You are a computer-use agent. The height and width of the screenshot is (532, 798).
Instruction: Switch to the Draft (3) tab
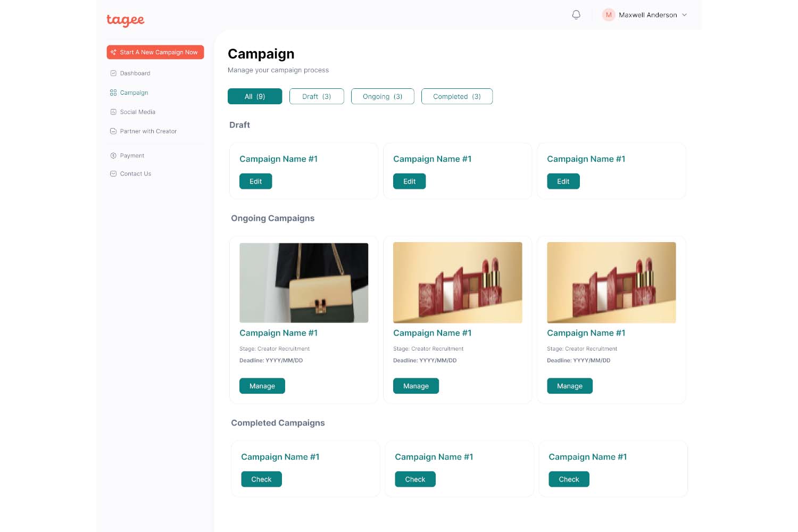pos(317,96)
